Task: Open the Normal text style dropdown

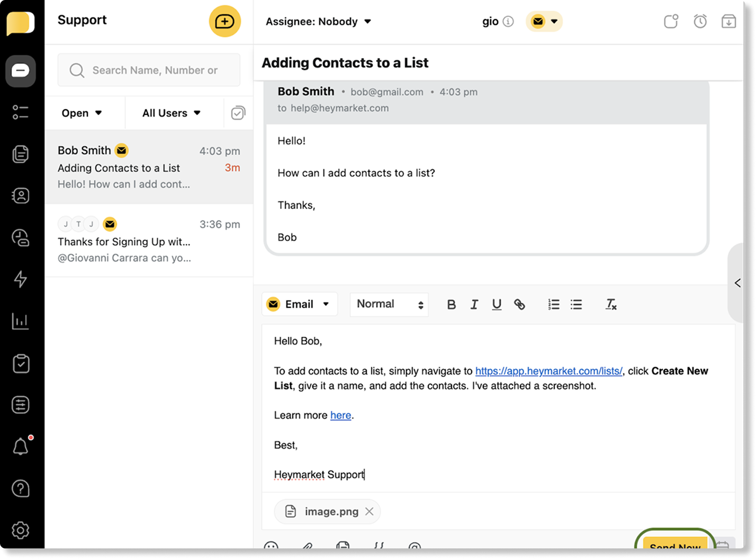Action: 389,305
